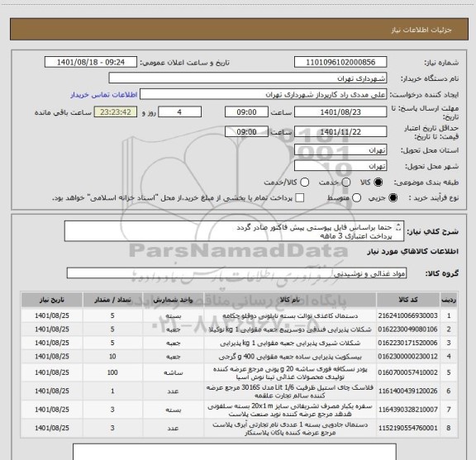Click the جزئیات اطلاعات نیاز header bar
The image size is (476, 460).
(x=239, y=30)
